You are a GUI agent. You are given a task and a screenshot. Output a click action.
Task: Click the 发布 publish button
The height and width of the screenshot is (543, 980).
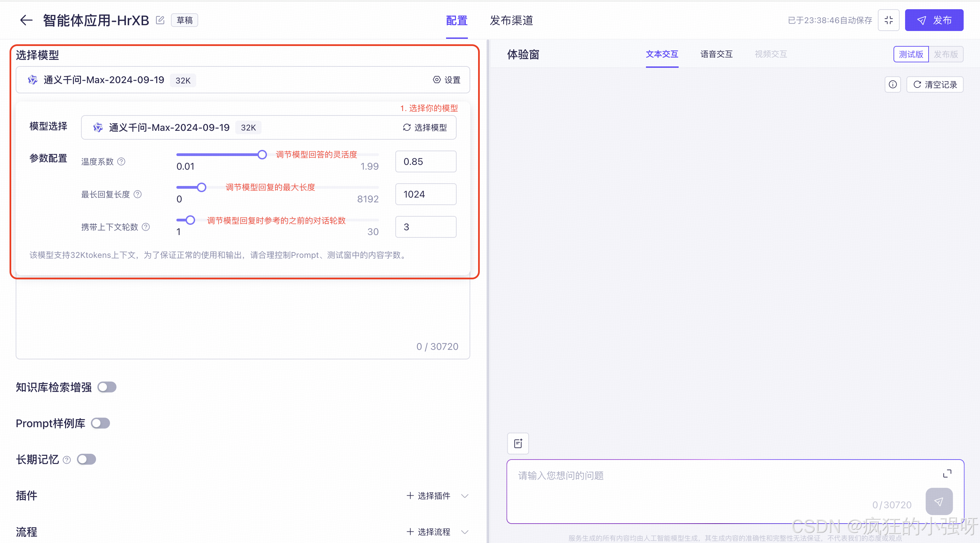[x=934, y=20]
